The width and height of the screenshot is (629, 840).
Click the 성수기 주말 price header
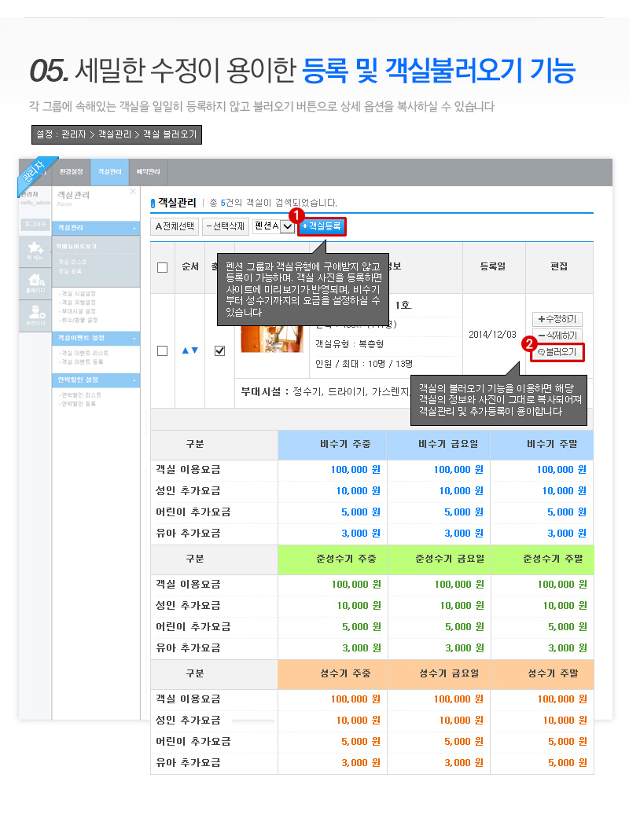click(542, 674)
